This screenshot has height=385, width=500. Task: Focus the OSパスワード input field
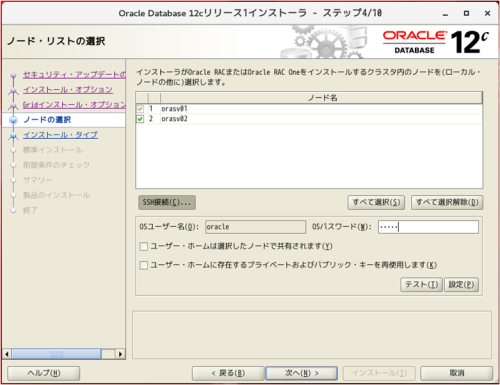click(x=428, y=227)
